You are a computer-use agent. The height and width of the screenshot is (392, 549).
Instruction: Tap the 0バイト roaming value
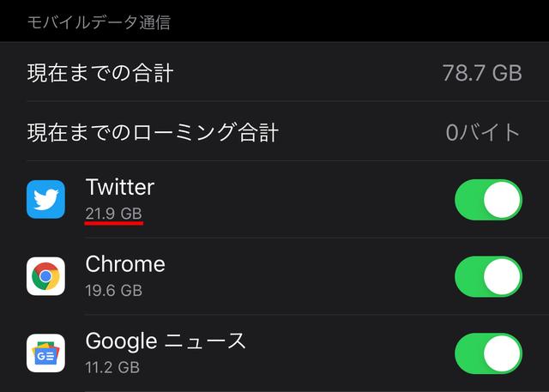483,133
